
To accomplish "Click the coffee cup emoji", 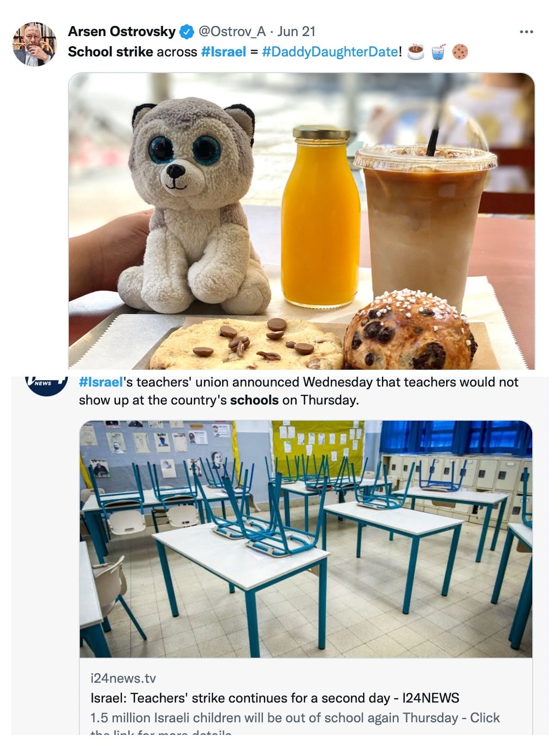I will [x=416, y=51].
